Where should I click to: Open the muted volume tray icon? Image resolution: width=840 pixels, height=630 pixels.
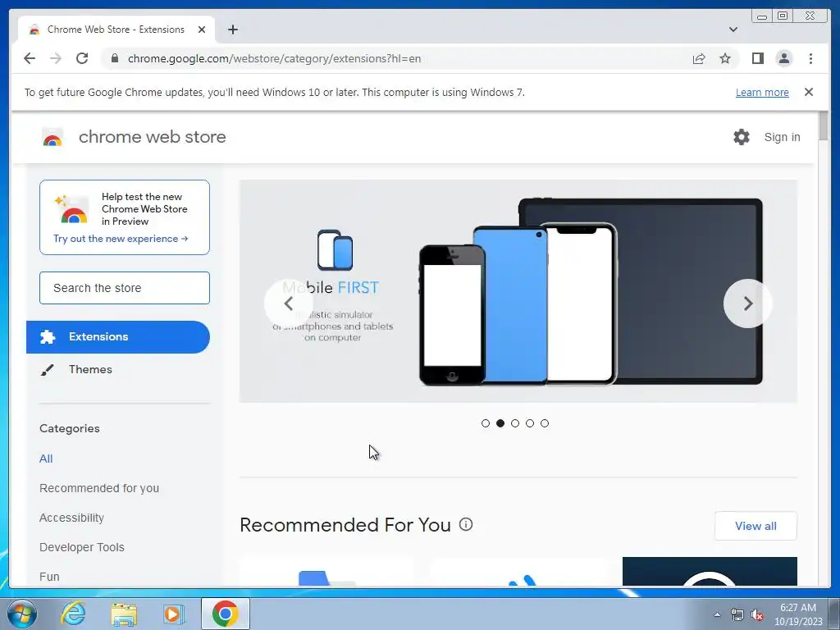(x=757, y=614)
